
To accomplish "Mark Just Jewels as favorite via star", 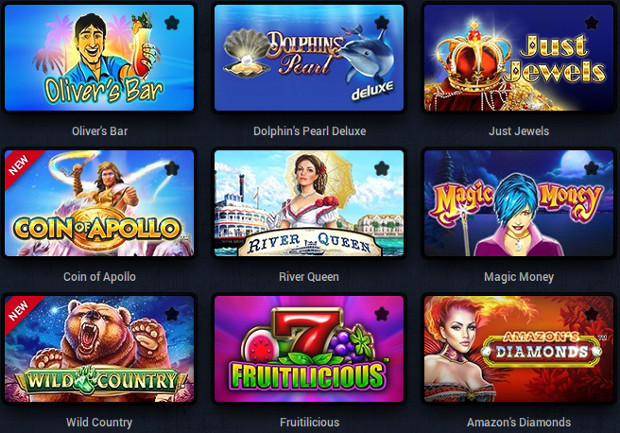I will pos(591,23).
